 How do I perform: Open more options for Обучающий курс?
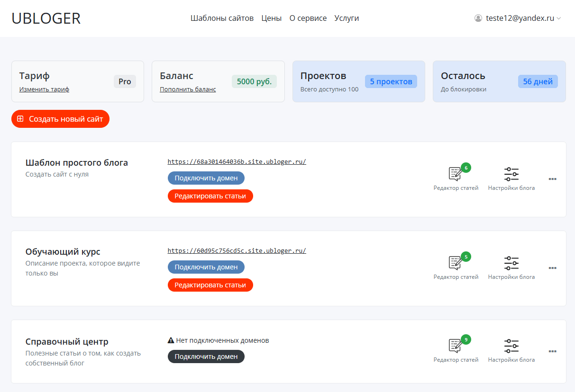(x=552, y=268)
